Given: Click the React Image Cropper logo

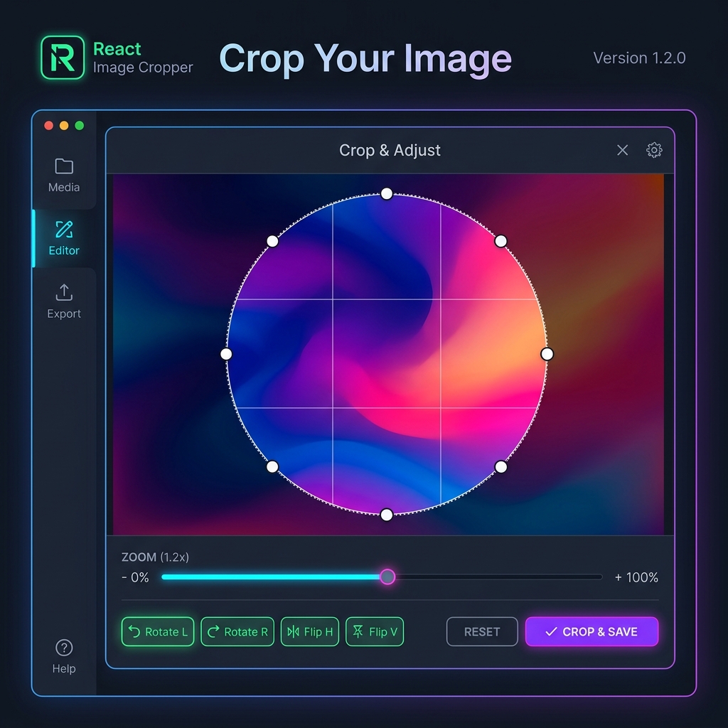Looking at the screenshot, I should [x=63, y=58].
